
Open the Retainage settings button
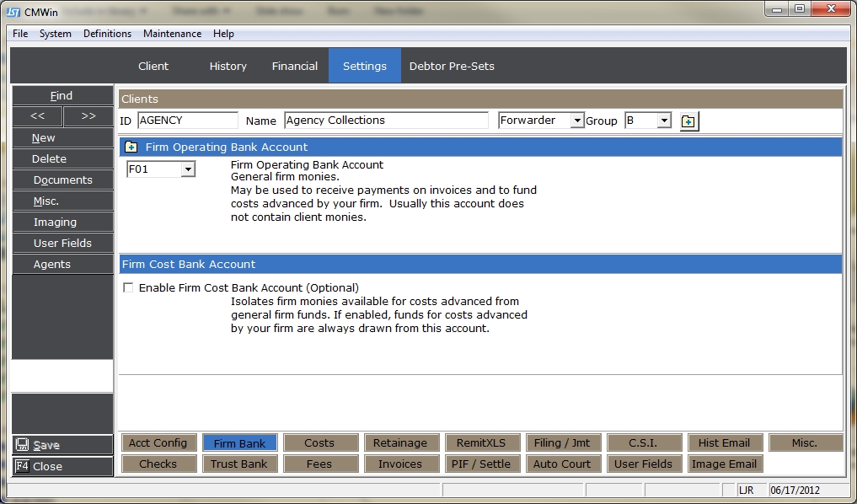pos(400,442)
